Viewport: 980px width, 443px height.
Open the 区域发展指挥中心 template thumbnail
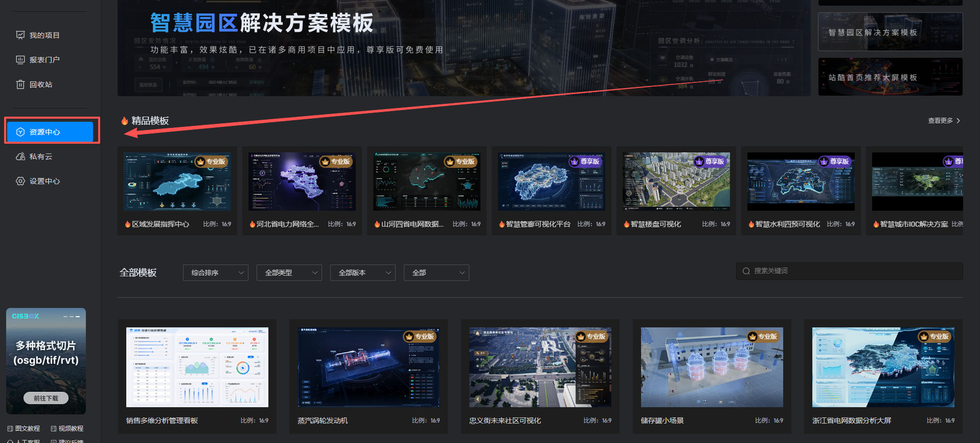177,182
